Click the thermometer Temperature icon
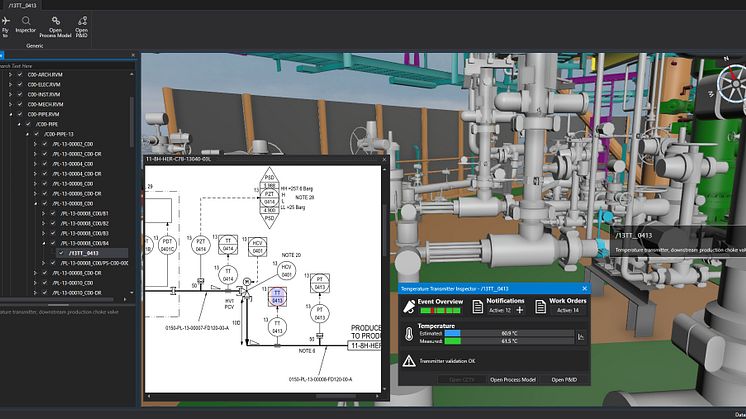The image size is (746, 419). tap(409, 334)
